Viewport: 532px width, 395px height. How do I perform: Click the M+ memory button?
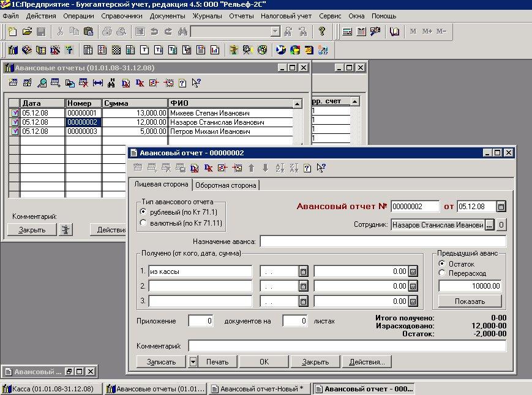427,32
